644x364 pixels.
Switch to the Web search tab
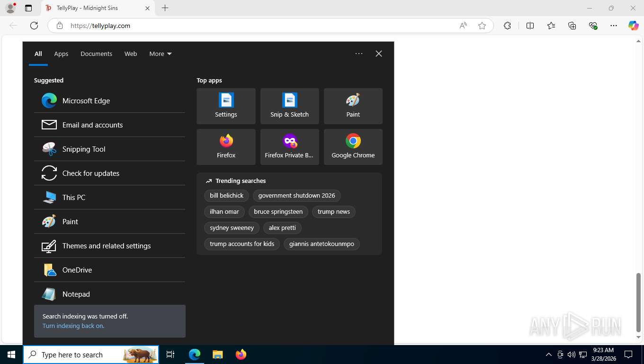(131, 54)
